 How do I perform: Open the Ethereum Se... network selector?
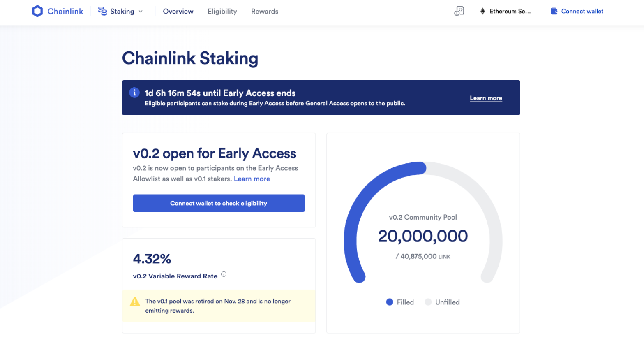pos(506,11)
